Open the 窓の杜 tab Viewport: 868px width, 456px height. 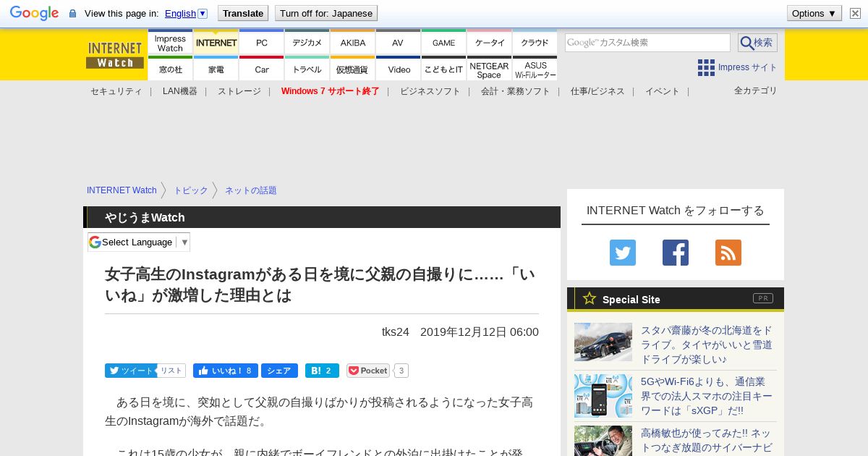point(170,69)
